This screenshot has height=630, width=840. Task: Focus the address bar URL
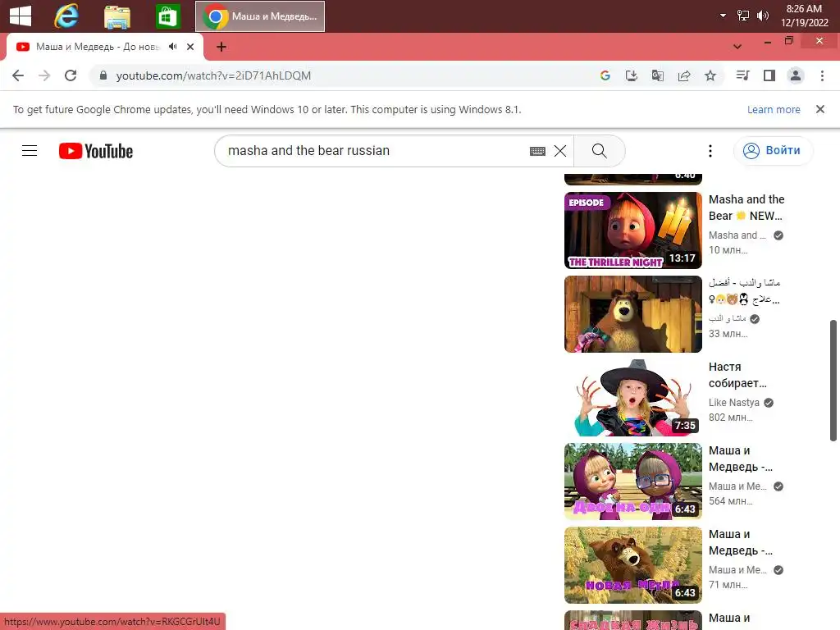coord(213,75)
